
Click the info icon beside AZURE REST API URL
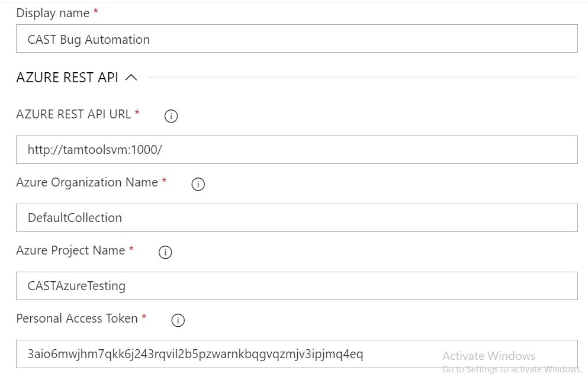pyautogui.click(x=171, y=116)
